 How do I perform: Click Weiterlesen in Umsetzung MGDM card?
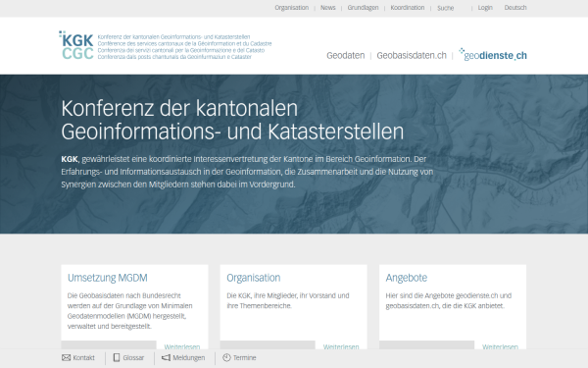[182, 346]
